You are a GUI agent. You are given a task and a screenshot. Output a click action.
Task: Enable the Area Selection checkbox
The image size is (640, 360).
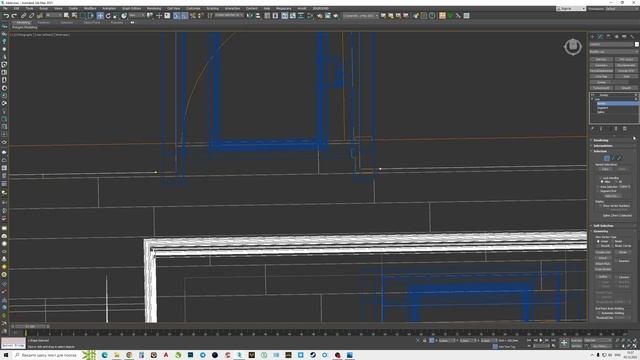point(598,187)
